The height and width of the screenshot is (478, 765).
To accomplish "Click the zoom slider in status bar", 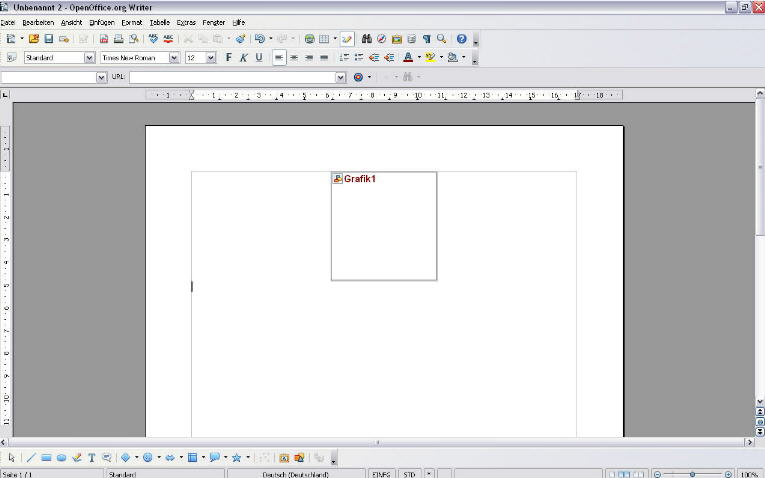I will 694,473.
